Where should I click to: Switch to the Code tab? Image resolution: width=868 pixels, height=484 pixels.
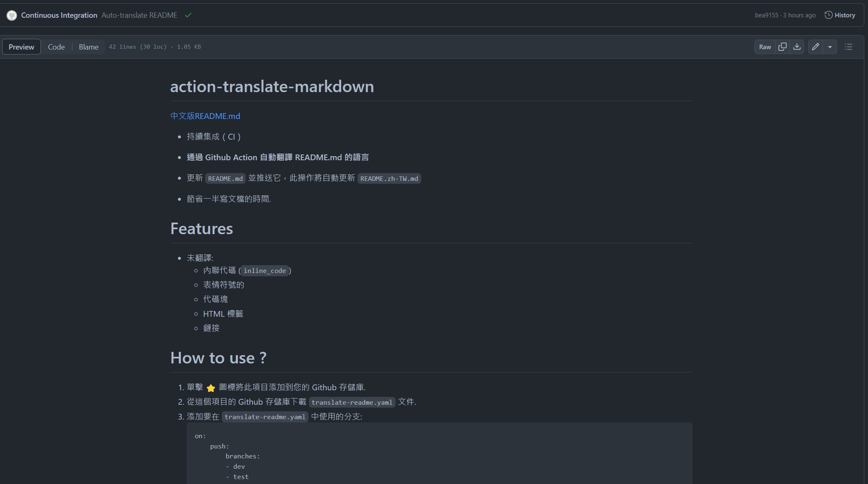click(56, 47)
